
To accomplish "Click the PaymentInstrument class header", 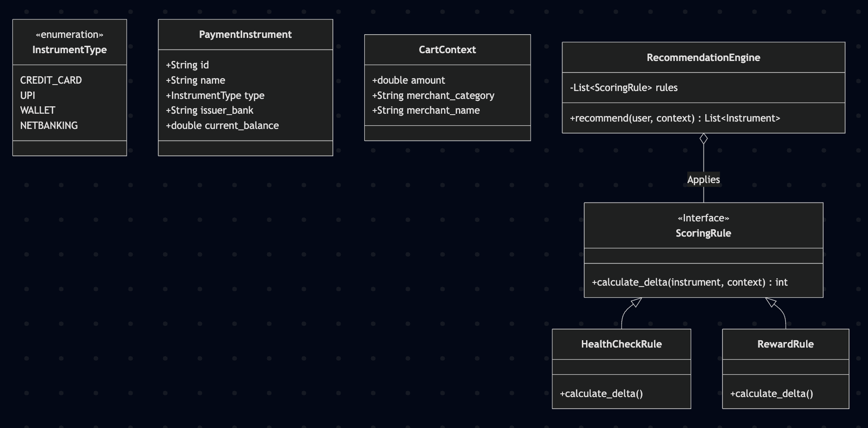I will pos(245,34).
